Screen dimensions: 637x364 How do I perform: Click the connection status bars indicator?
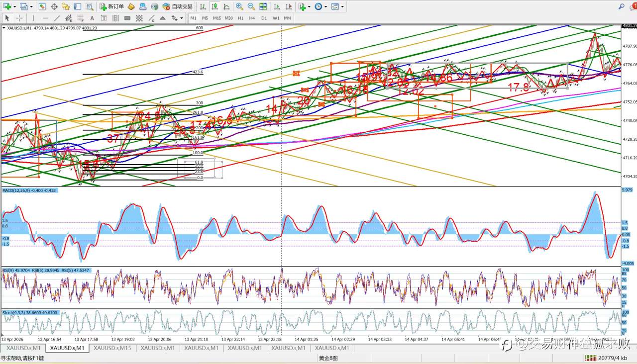point(591,358)
